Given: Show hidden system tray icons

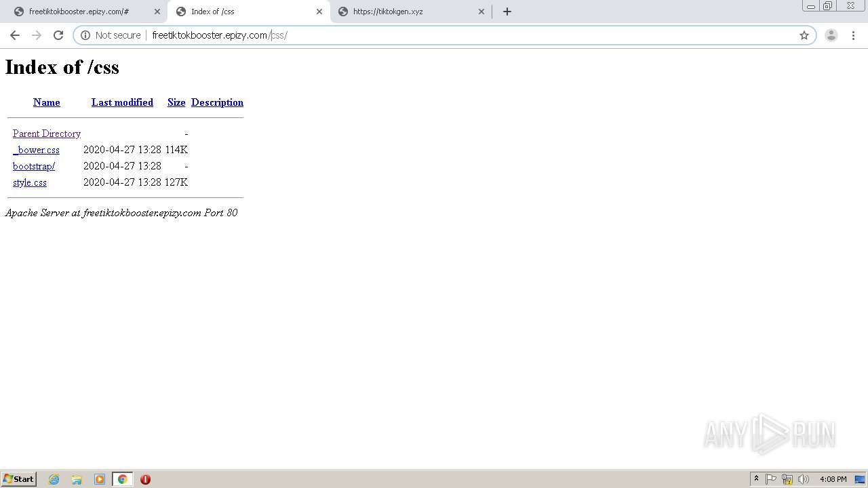Looking at the screenshot, I should pyautogui.click(x=756, y=479).
